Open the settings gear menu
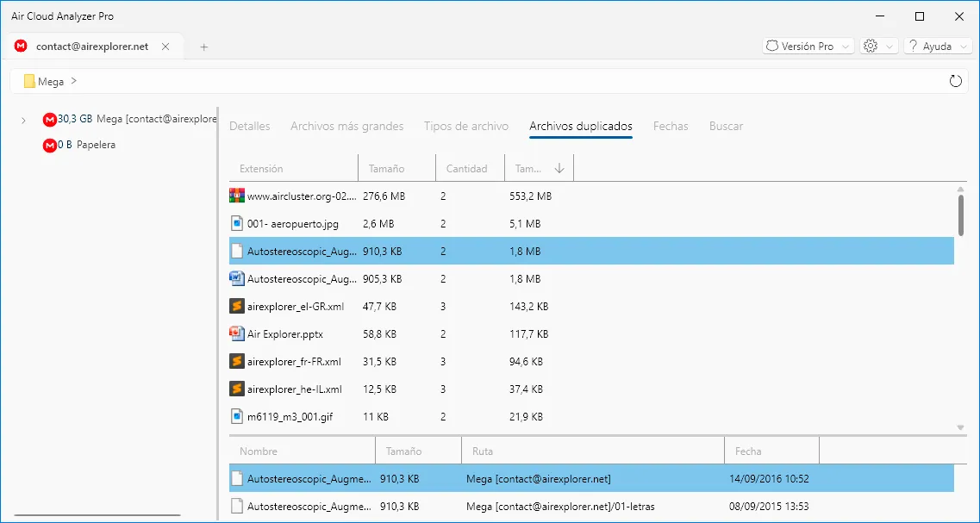 [879, 47]
